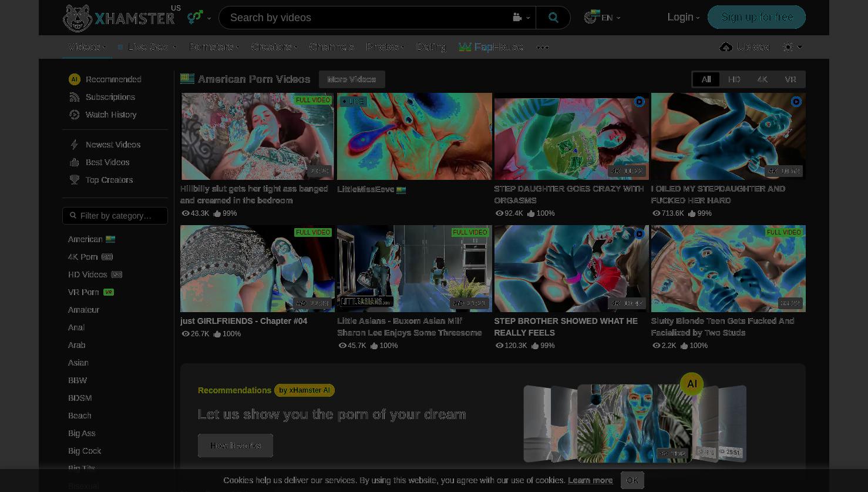The image size is (868, 492).
Task: Select the Asian category
Action: click(x=78, y=363)
